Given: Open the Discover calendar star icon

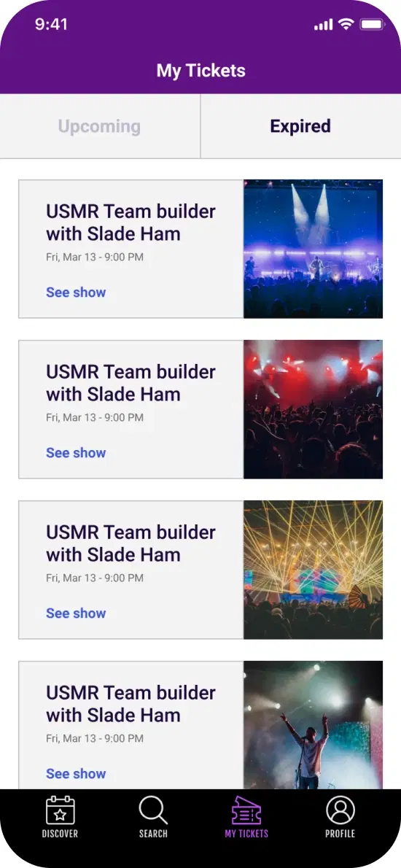Looking at the screenshot, I should tap(61, 810).
